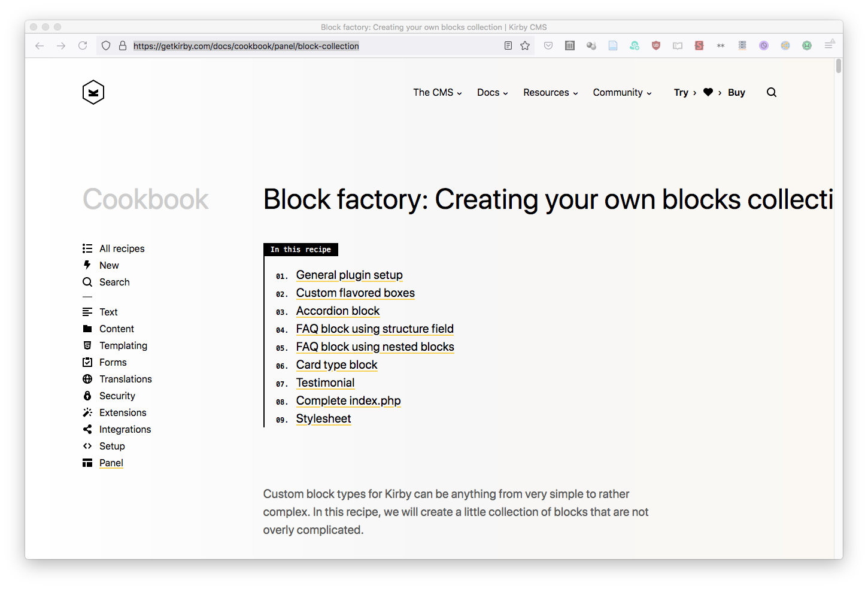Open the site search magnifier icon
868x589 pixels.
(772, 92)
